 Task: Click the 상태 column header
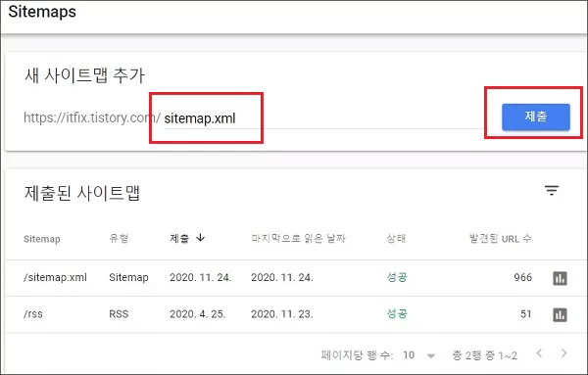396,238
